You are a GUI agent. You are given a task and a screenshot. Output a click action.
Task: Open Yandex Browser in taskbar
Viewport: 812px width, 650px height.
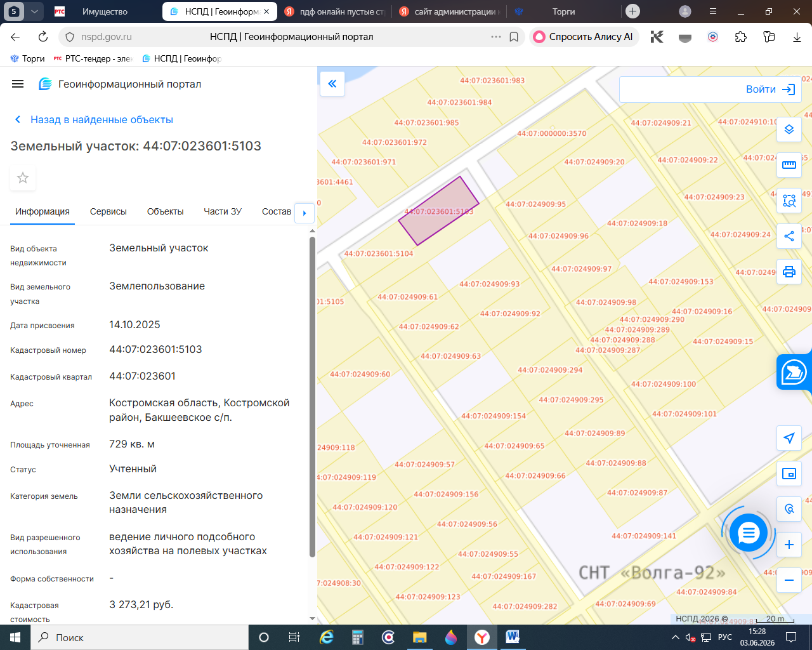point(482,637)
